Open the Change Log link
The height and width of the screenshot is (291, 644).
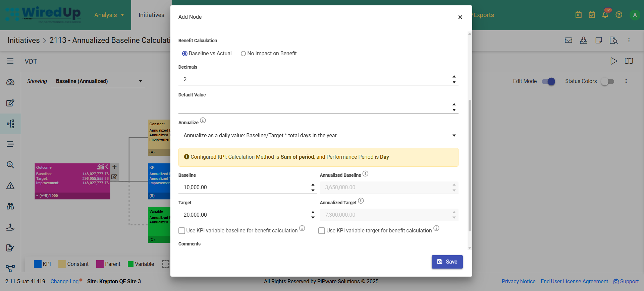64,282
